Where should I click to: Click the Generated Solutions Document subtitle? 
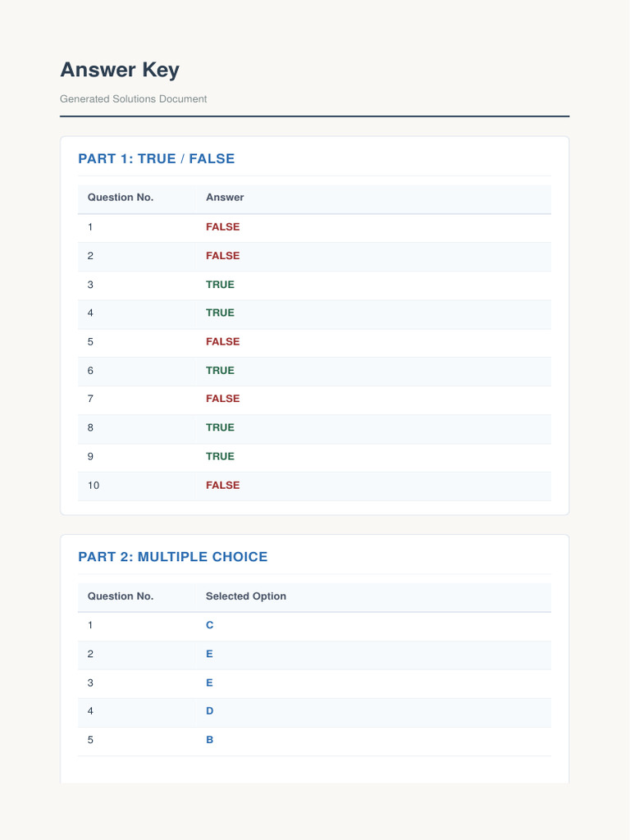tap(134, 99)
